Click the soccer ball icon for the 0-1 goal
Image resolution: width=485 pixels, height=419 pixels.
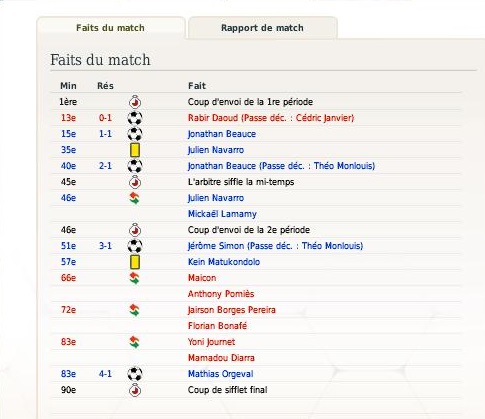135,118
